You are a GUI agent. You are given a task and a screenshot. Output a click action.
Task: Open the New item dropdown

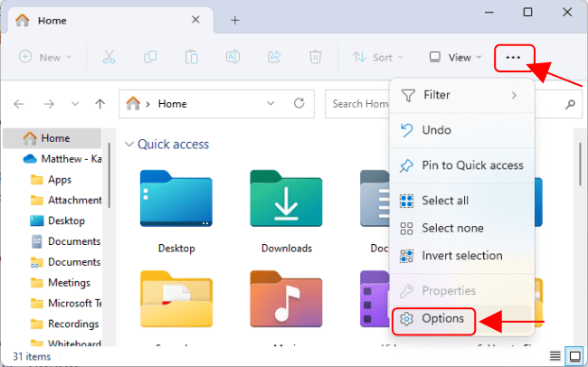[45, 57]
